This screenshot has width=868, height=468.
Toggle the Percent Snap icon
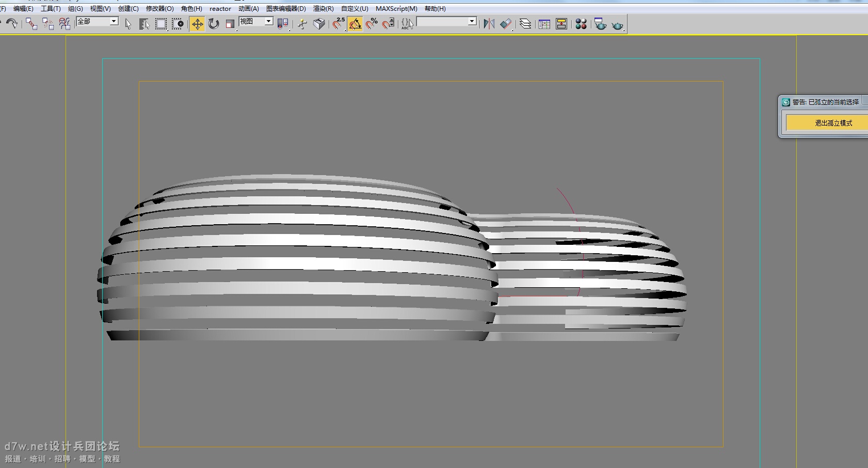coord(372,24)
